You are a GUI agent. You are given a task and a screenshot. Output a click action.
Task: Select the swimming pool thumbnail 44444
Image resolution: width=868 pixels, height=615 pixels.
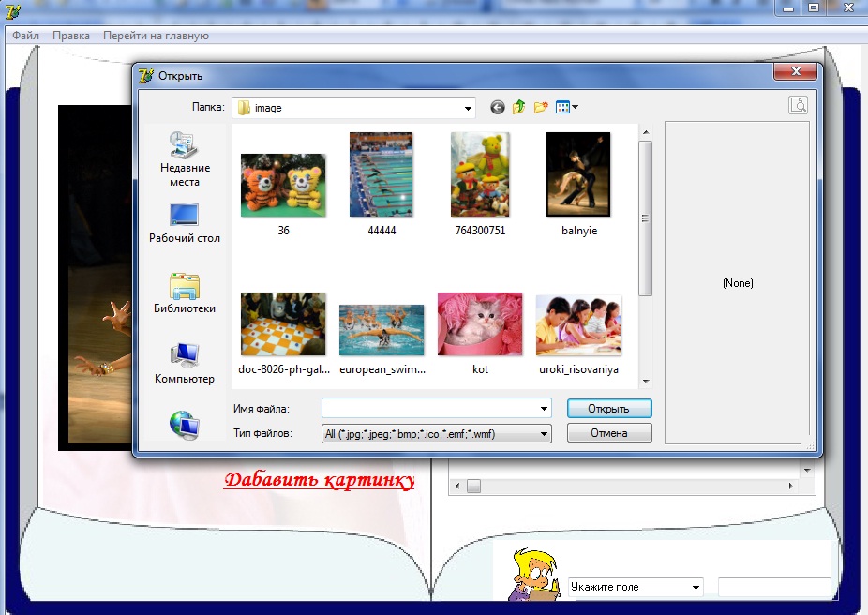coord(381,174)
